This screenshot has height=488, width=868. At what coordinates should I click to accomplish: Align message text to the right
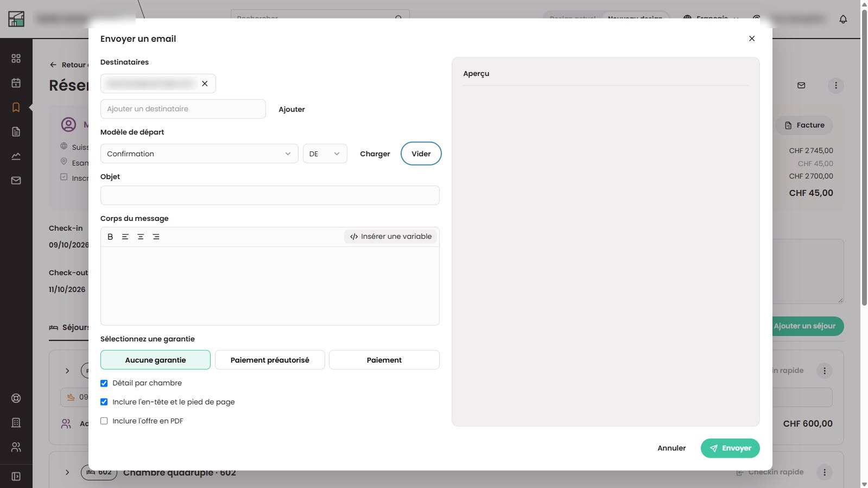point(156,237)
